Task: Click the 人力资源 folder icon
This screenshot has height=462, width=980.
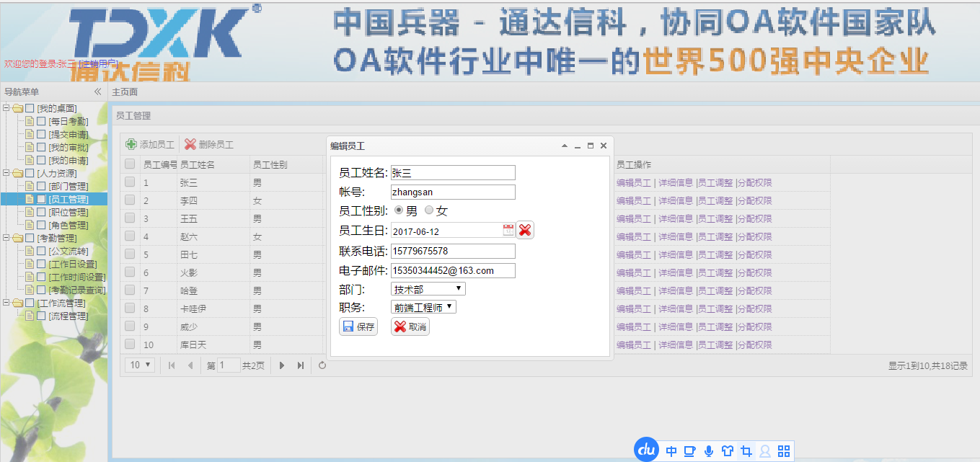Action: click(18, 173)
